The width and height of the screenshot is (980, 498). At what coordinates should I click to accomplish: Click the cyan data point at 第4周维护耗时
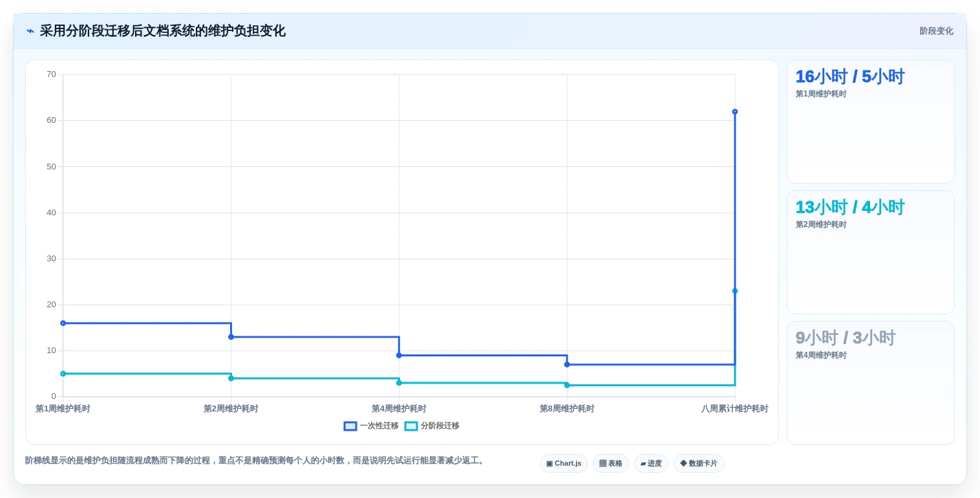(399, 383)
